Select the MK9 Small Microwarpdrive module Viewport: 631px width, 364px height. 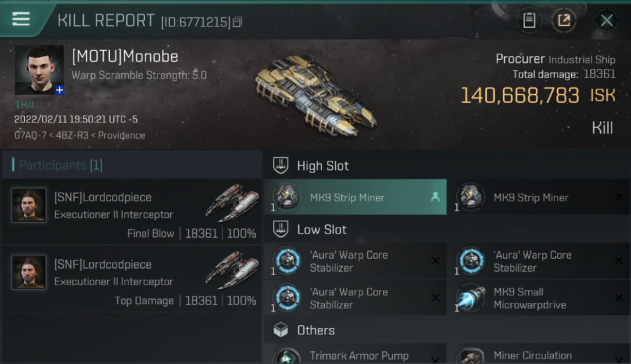[x=539, y=298]
